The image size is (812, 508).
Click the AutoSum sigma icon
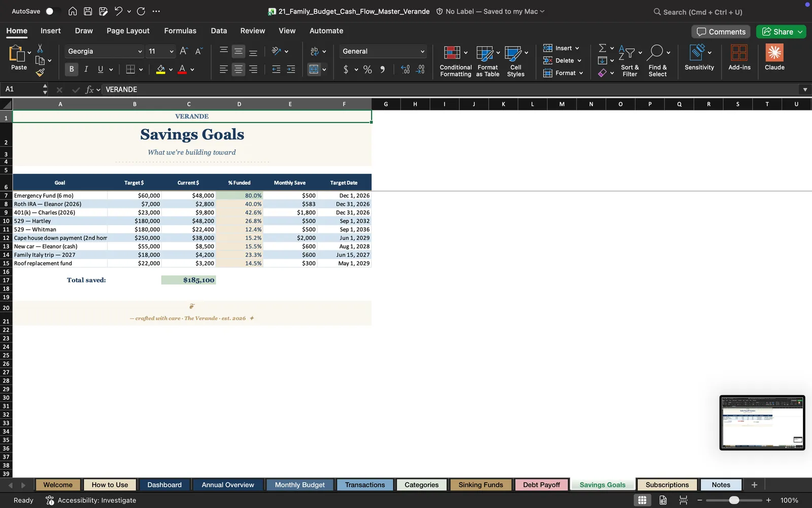point(602,48)
